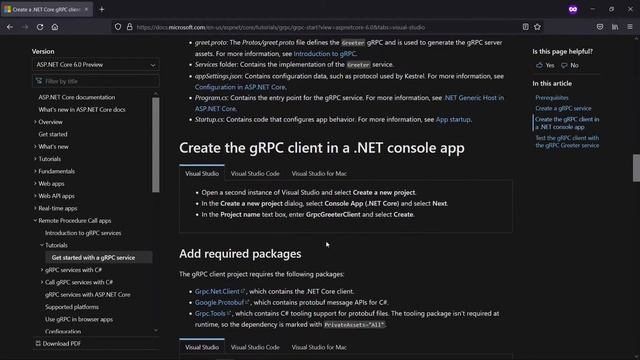Expand gRPC services with C# node
640x360 pixels.
(42, 270)
